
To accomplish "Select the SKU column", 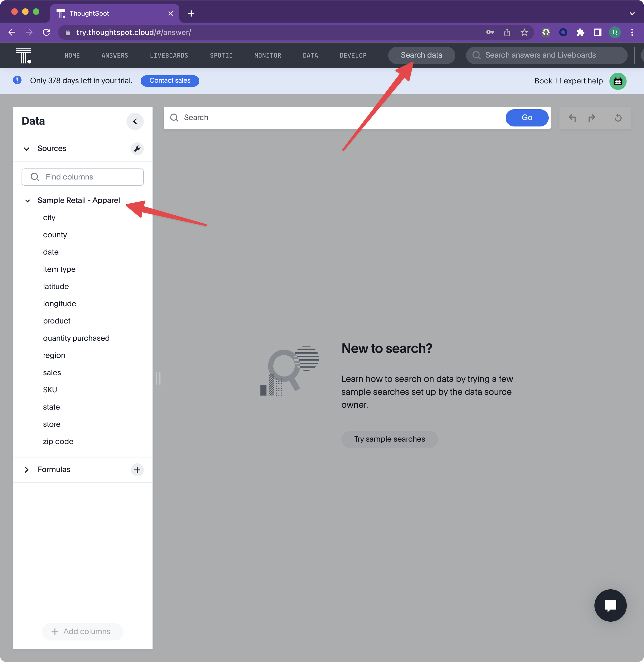I will 50,390.
